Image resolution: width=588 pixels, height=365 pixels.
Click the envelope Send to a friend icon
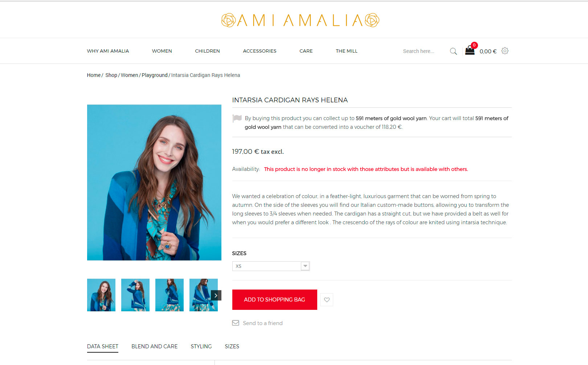(x=236, y=323)
